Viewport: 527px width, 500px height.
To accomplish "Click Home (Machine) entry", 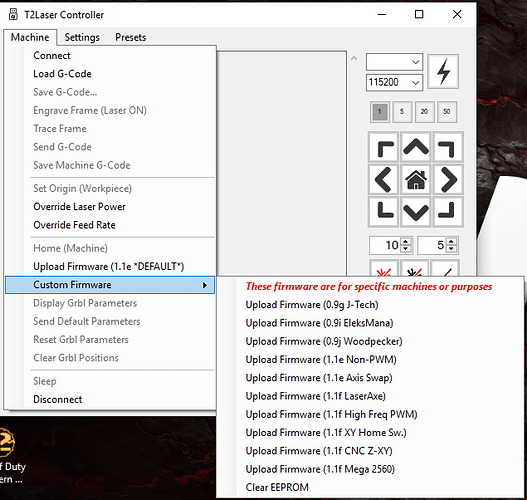I will point(110,248).
